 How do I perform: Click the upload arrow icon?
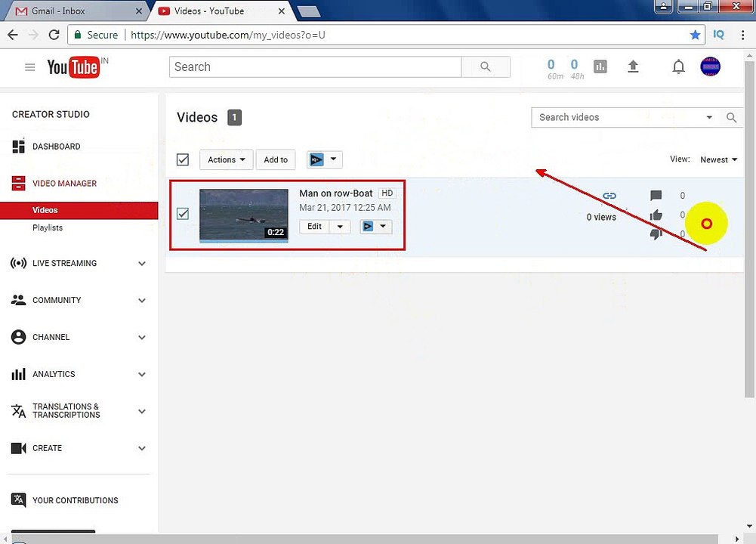633,66
